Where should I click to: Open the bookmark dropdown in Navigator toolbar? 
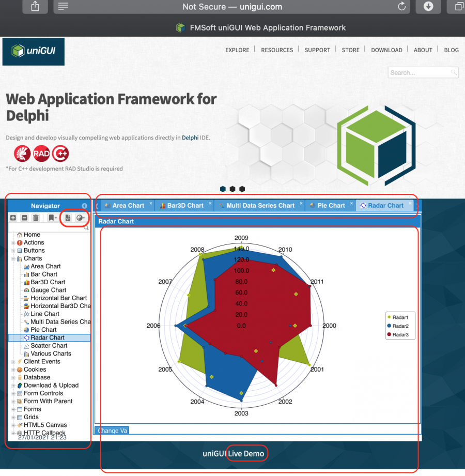[53, 218]
